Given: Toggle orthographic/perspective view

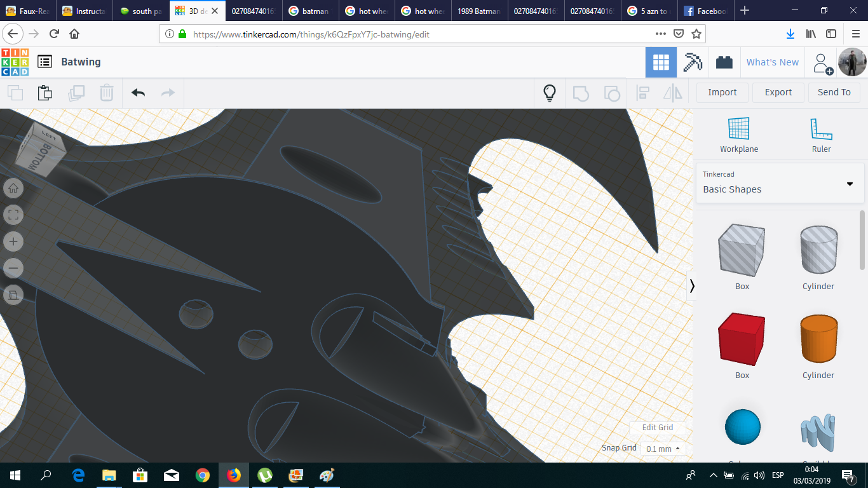Looking at the screenshot, I should coord(13,295).
